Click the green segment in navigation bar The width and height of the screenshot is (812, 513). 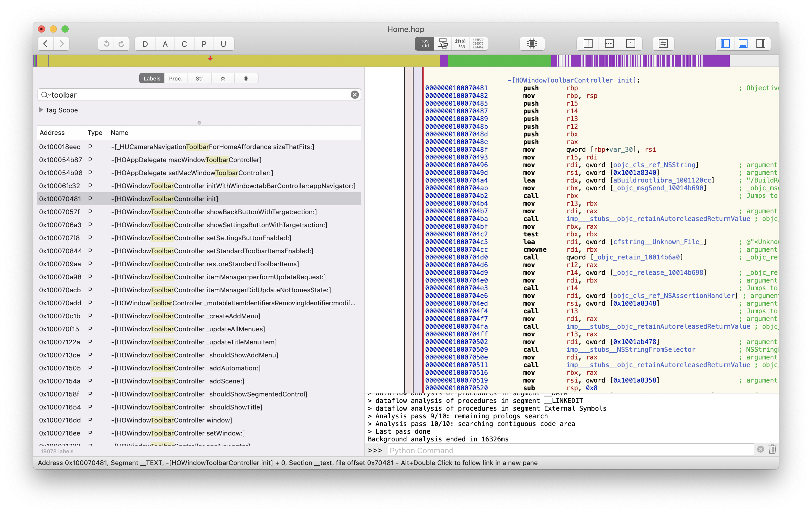click(x=499, y=61)
